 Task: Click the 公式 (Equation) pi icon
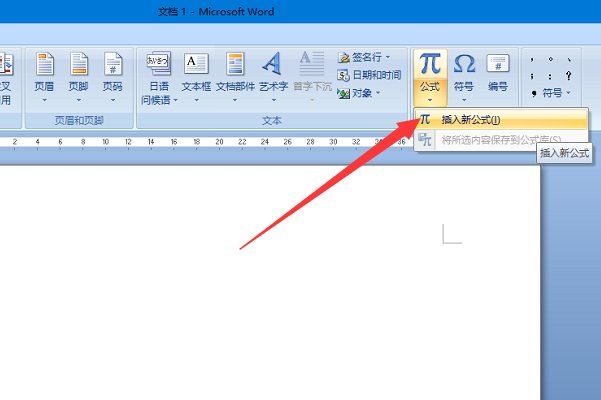[x=430, y=64]
